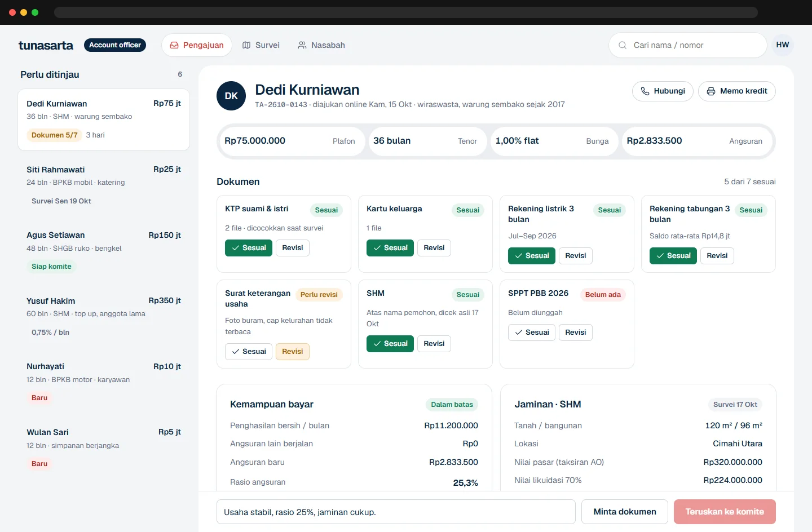Click the Belum ada status badge
812x532 pixels.
tap(603, 295)
